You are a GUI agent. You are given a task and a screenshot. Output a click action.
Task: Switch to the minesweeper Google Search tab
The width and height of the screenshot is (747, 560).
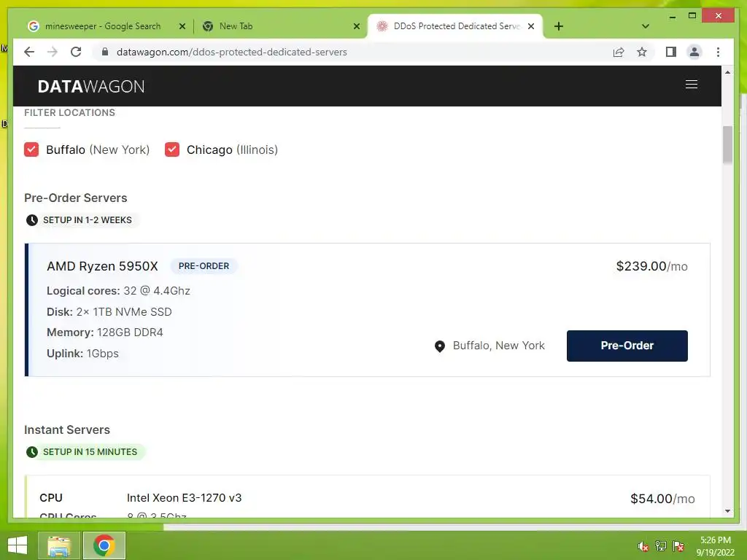click(102, 26)
